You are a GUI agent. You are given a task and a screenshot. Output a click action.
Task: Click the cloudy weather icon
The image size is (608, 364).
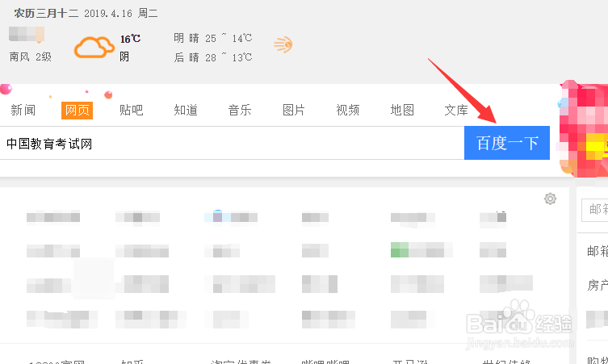[x=94, y=47]
